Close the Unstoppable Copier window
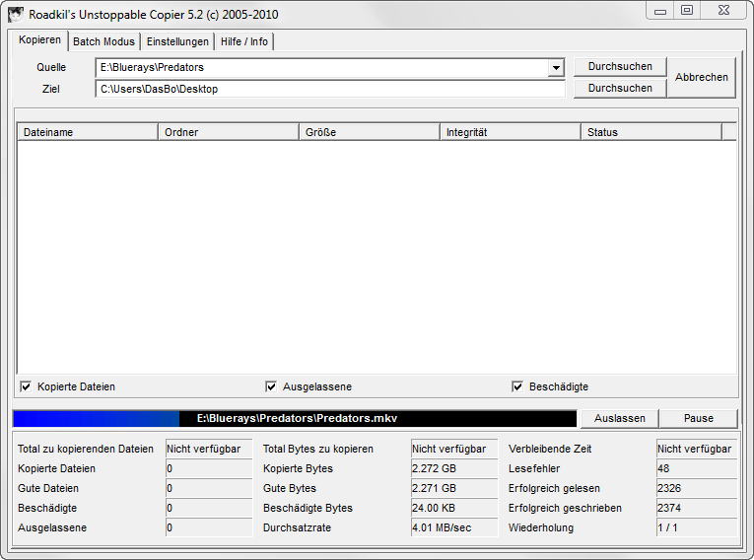754x560 pixels. 723,11
